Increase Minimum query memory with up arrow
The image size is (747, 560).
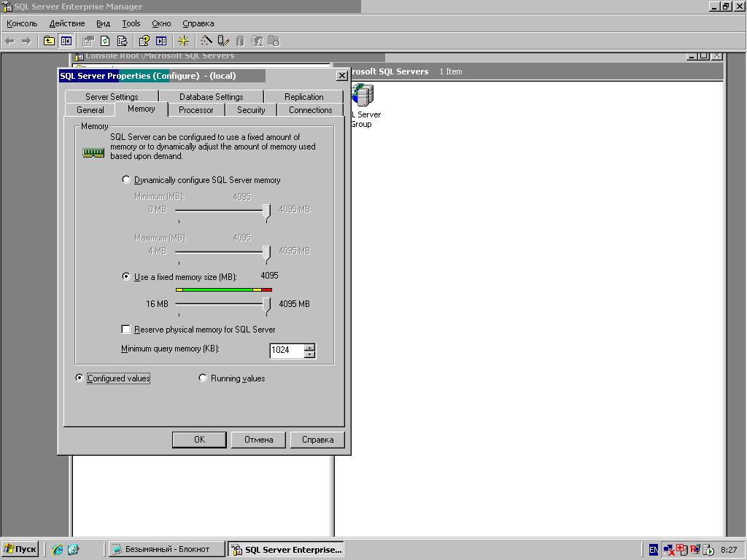pyautogui.click(x=310, y=346)
